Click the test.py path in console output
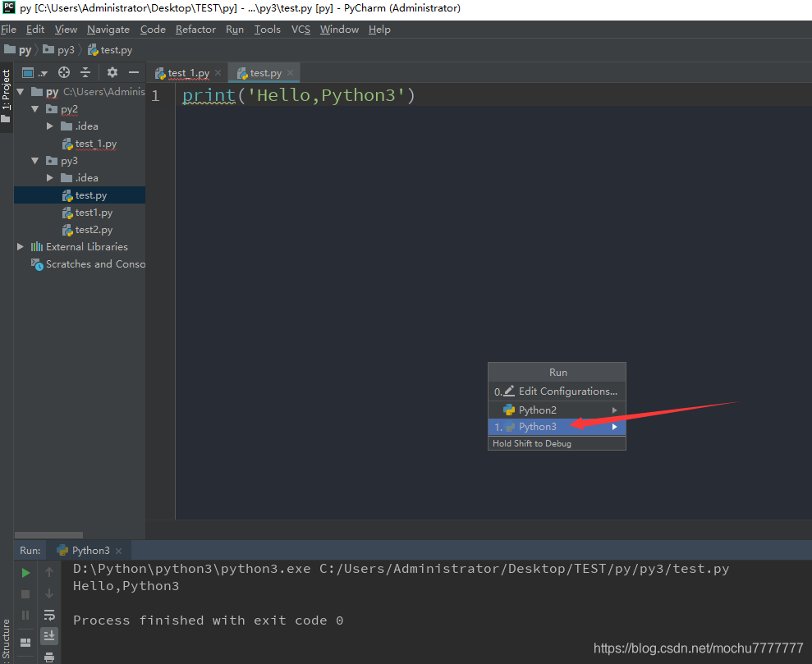 [524, 569]
